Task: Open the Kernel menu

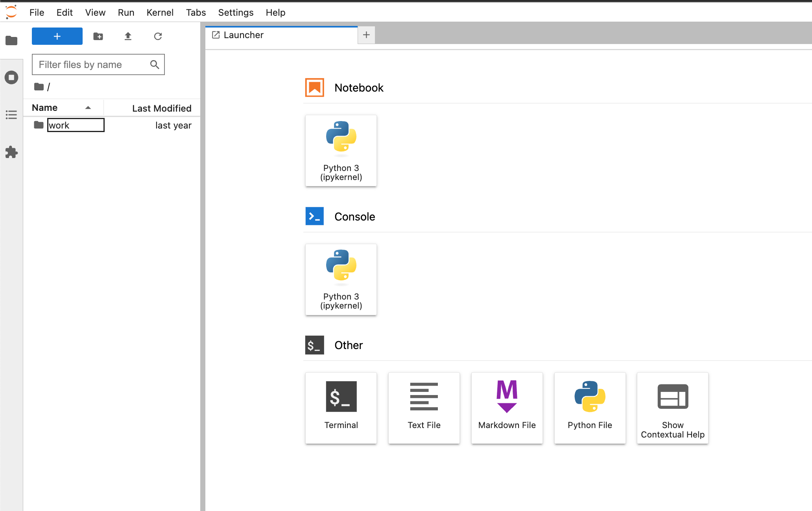Action: point(160,11)
